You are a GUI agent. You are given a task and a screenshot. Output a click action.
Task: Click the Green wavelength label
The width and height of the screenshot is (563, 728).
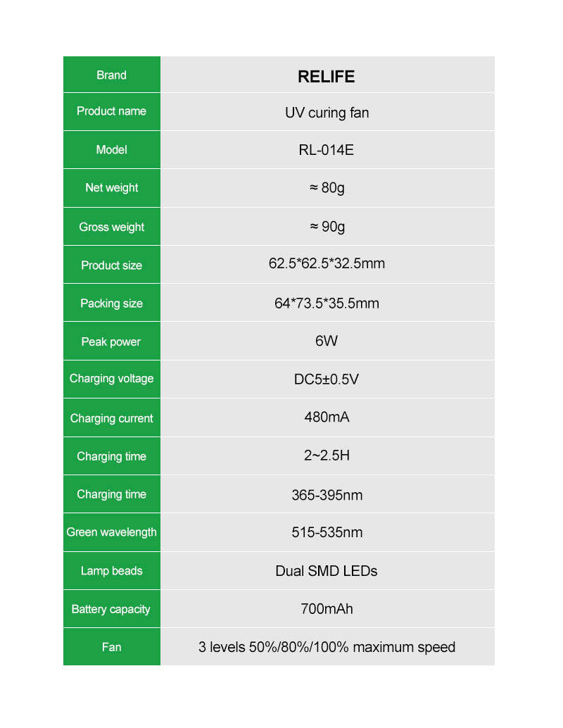[111, 532]
